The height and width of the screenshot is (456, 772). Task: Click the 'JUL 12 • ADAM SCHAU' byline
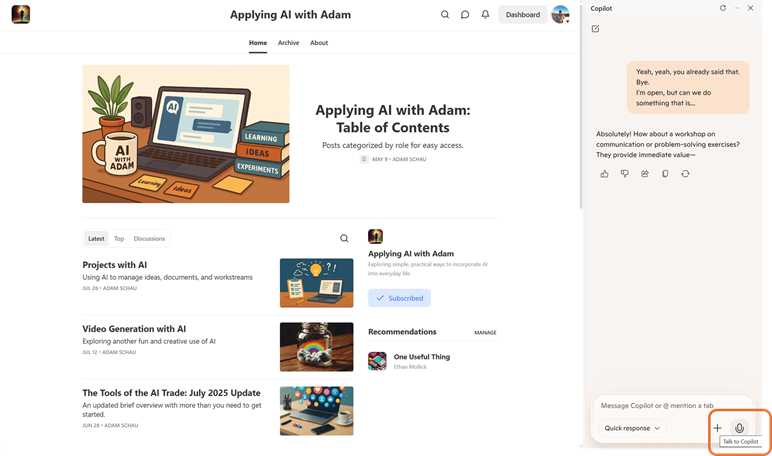point(109,352)
